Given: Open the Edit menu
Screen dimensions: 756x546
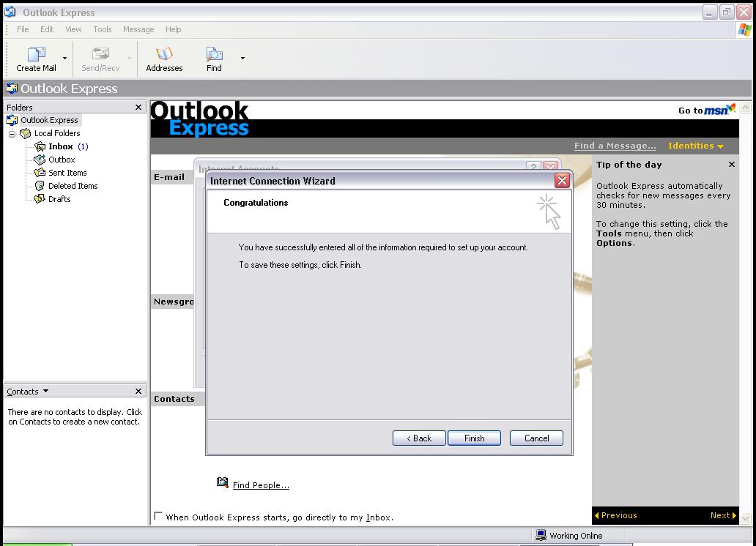Looking at the screenshot, I should click(x=47, y=29).
